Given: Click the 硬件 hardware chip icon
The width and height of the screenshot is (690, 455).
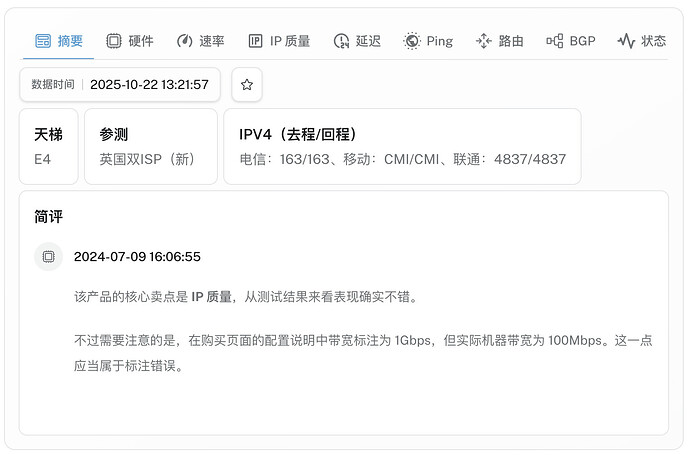Looking at the screenshot, I should [x=114, y=41].
